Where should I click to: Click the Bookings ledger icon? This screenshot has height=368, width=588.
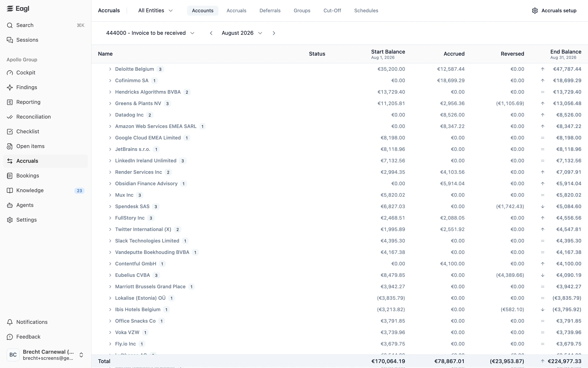tap(10, 176)
